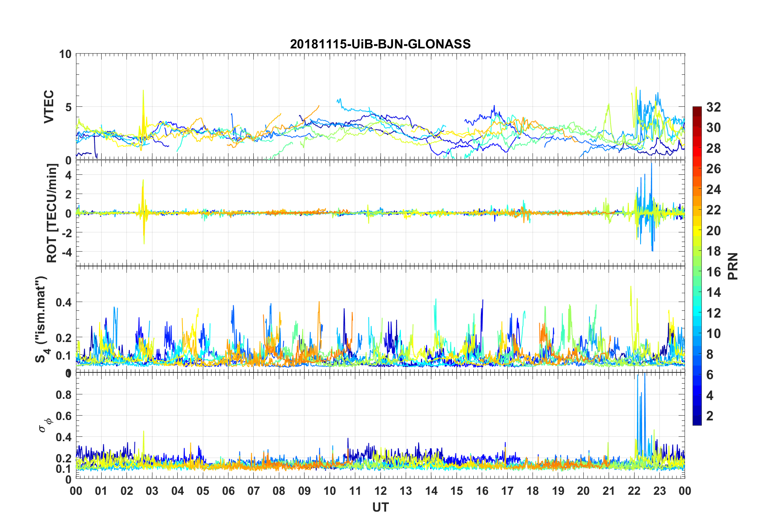
Task: Click the green colorbar band beside tick 16
Action: 697,272
